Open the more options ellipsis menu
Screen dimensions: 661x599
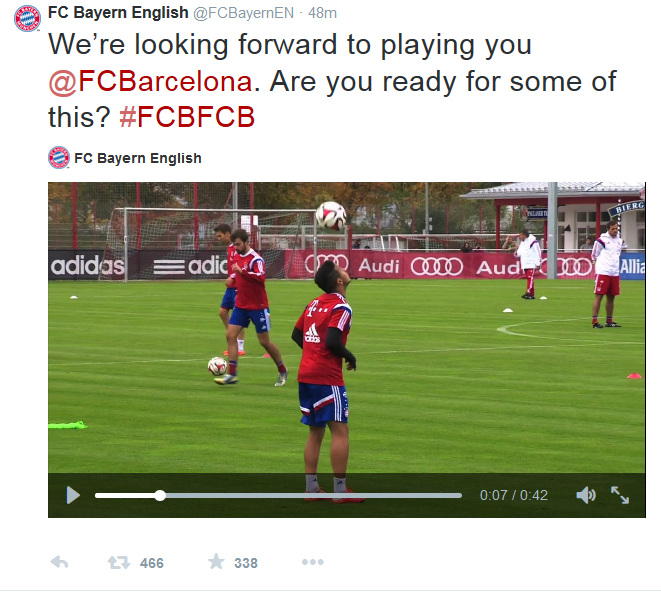click(x=312, y=562)
